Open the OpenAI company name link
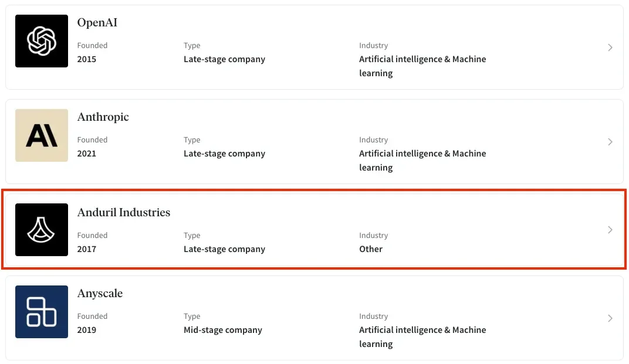 pos(97,22)
